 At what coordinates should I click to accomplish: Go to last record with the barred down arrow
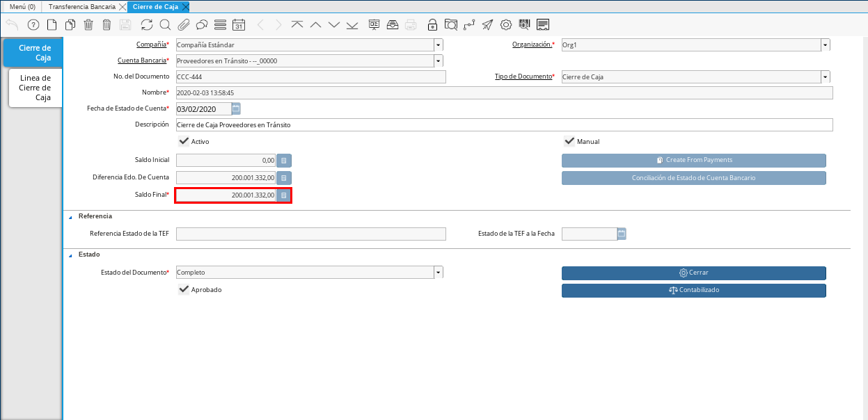(352, 25)
